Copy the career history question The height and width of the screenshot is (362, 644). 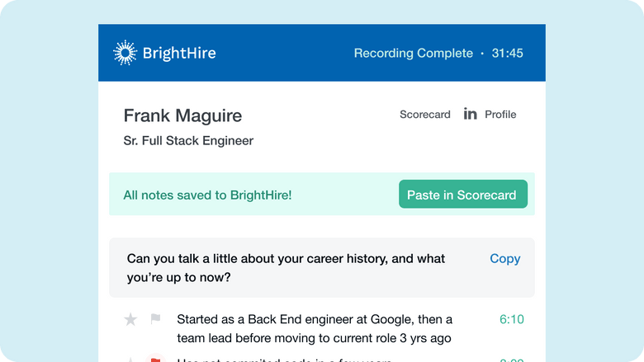click(504, 259)
